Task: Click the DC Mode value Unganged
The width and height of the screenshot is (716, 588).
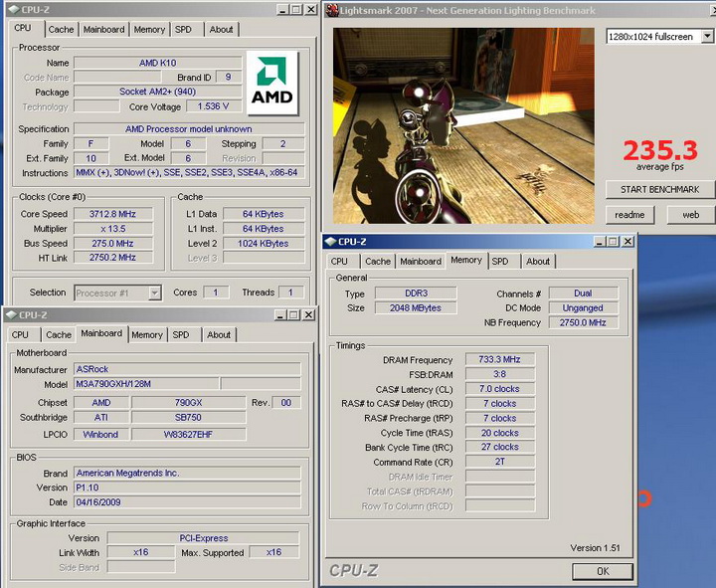Action: (x=583, y=308)
